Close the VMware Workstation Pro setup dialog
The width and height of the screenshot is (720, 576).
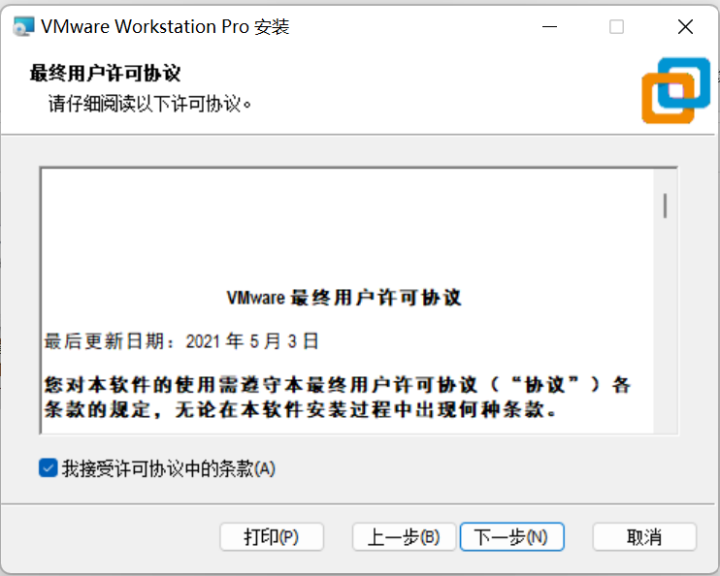(685, 27)
